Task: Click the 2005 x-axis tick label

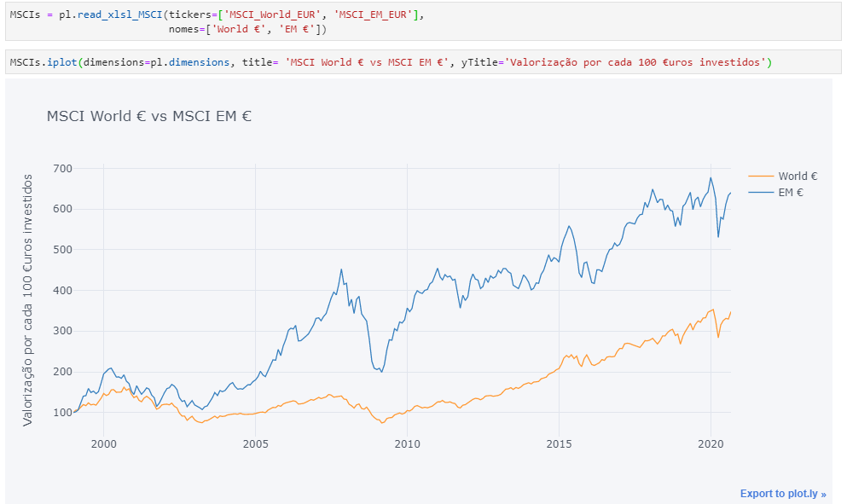Action: click(255, 443)
